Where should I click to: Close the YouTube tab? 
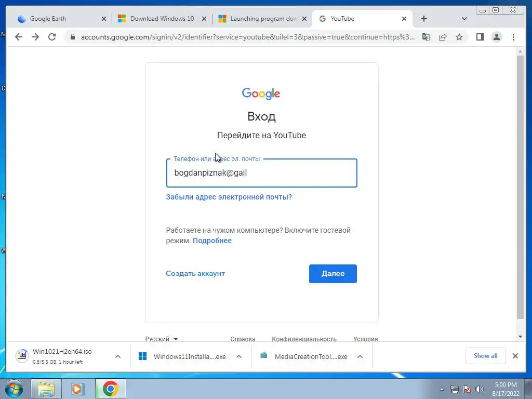[404, 19]
